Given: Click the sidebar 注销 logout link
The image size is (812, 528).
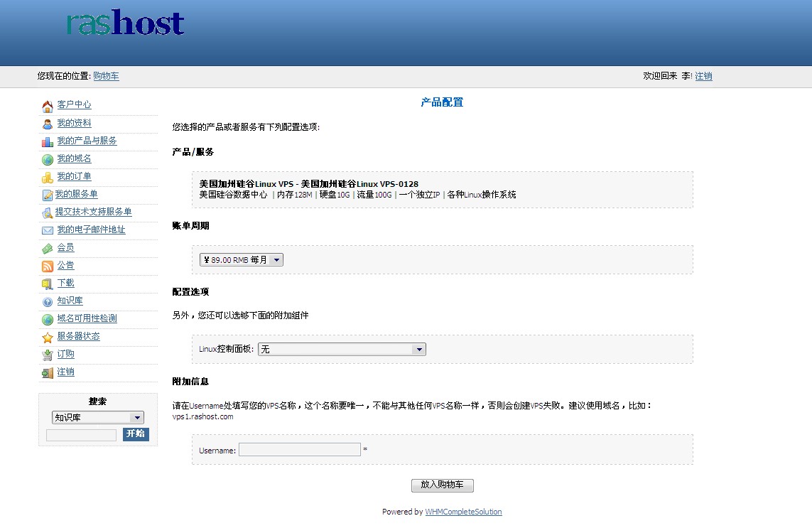Looking at the screenshot, I should coord(66,372).
